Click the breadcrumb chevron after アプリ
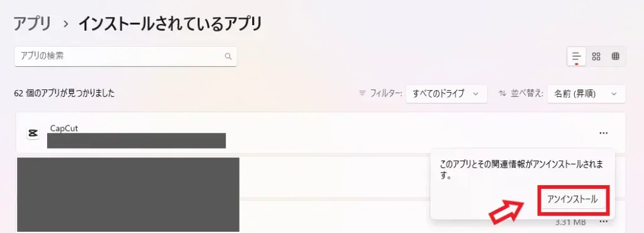Screen dimensions: 644x233 (65, 25)
